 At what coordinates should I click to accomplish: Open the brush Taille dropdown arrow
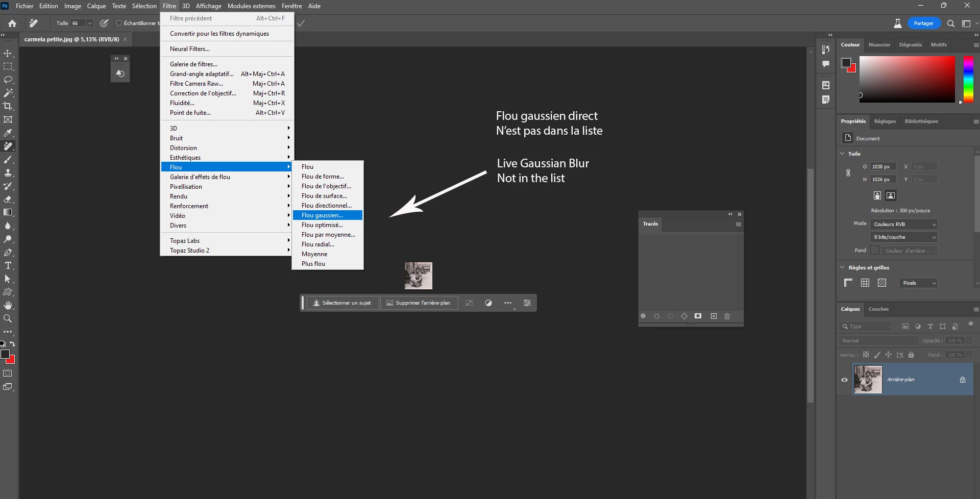(90, 23)
